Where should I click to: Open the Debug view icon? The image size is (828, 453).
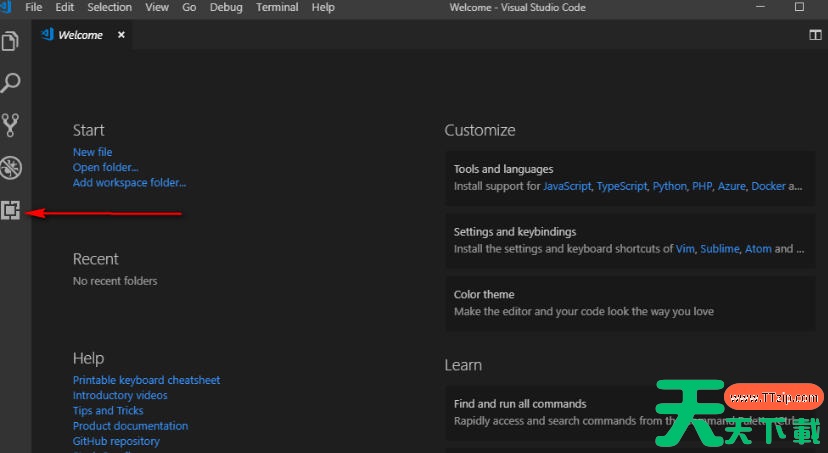pyautogui.click(x=11, y=167)
